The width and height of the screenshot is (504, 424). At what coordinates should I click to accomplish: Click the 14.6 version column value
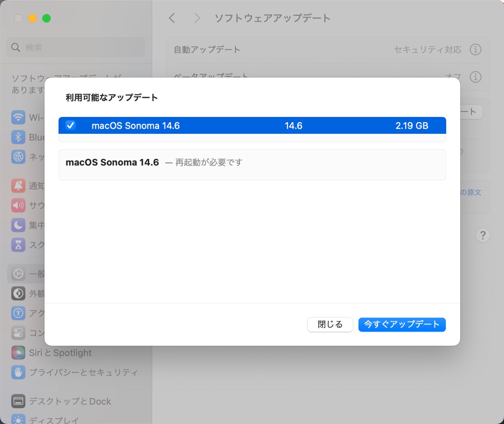pos(293,126)
